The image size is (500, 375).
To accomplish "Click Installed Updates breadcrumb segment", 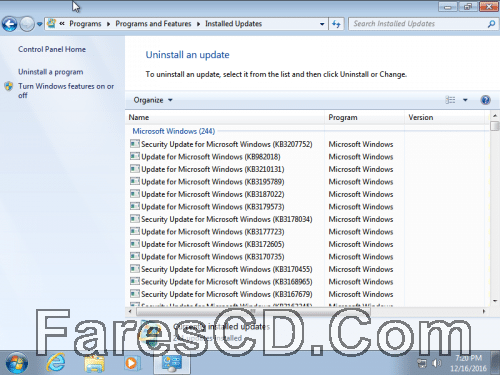I will [x=233, y=24].
